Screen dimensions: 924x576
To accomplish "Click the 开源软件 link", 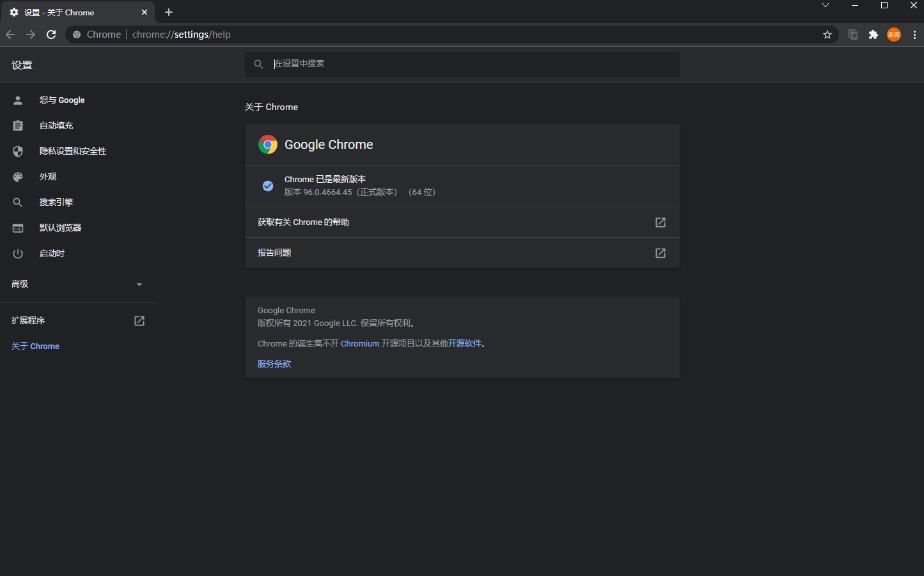I will point(465,344).
